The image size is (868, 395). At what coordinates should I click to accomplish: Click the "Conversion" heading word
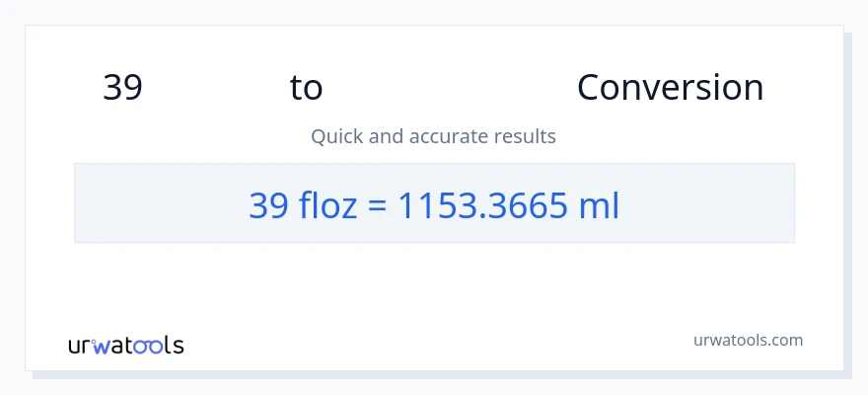coord(670,88)
